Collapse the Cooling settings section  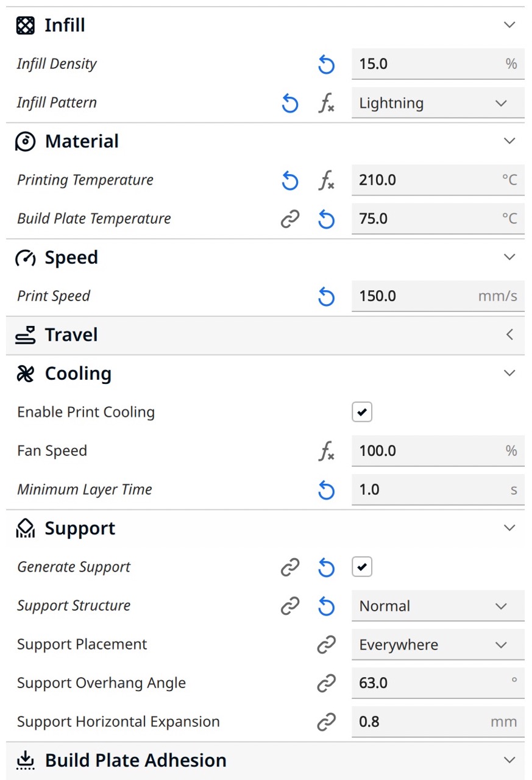509,374
